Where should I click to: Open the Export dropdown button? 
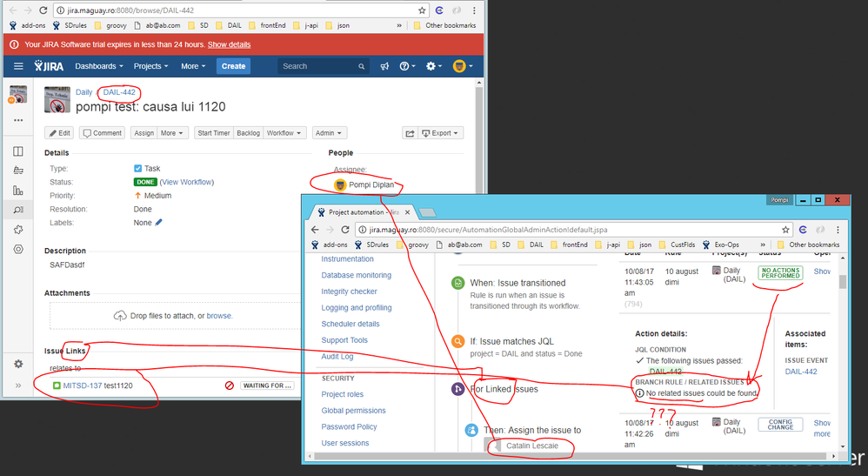coord(441,133)
